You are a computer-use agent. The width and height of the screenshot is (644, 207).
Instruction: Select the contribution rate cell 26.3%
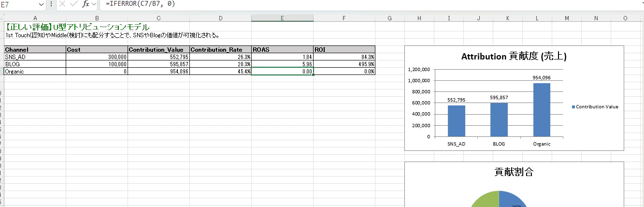pos(220,57)
